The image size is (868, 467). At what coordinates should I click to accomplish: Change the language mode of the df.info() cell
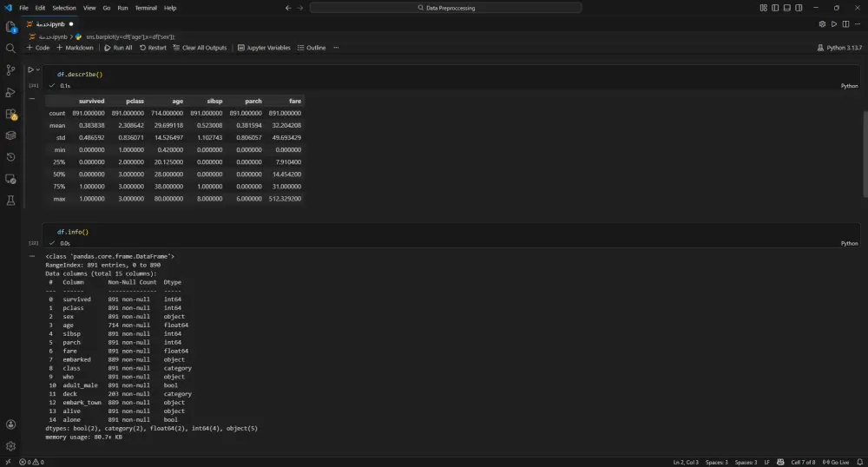click(x=849, y=243)
